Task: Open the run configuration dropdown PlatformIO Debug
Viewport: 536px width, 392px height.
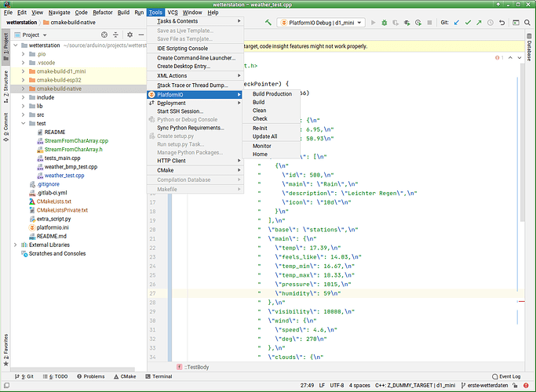Action: (321, 23)
